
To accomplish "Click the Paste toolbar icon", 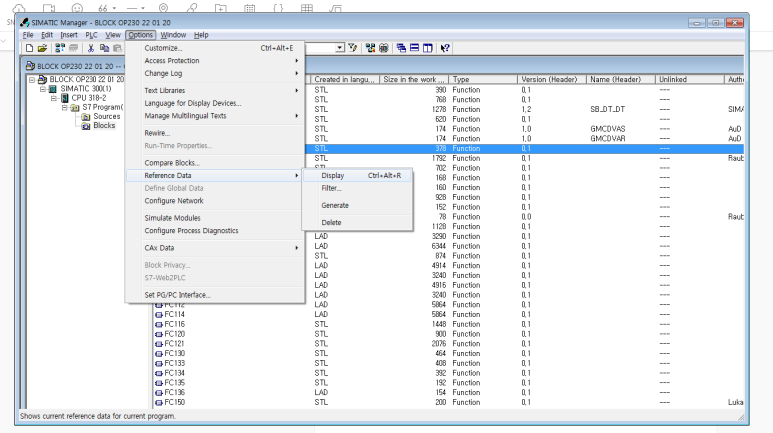I will (x=117, y=48).
